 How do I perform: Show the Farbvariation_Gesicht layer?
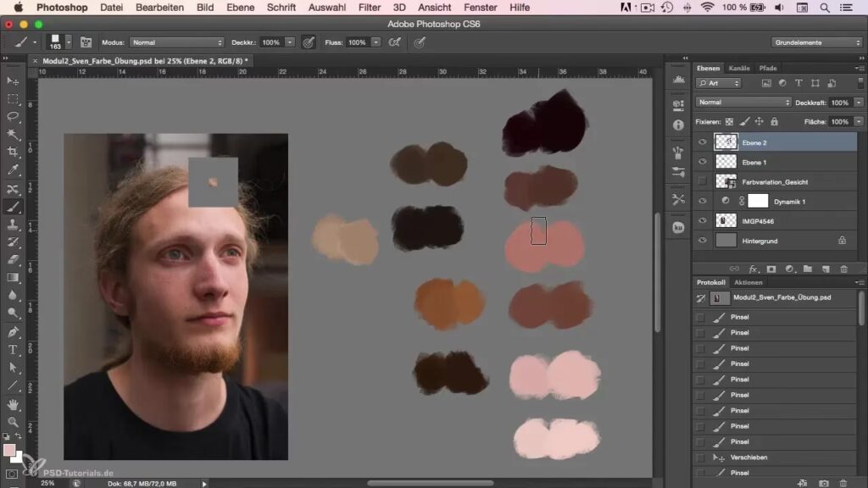(702, 181)
